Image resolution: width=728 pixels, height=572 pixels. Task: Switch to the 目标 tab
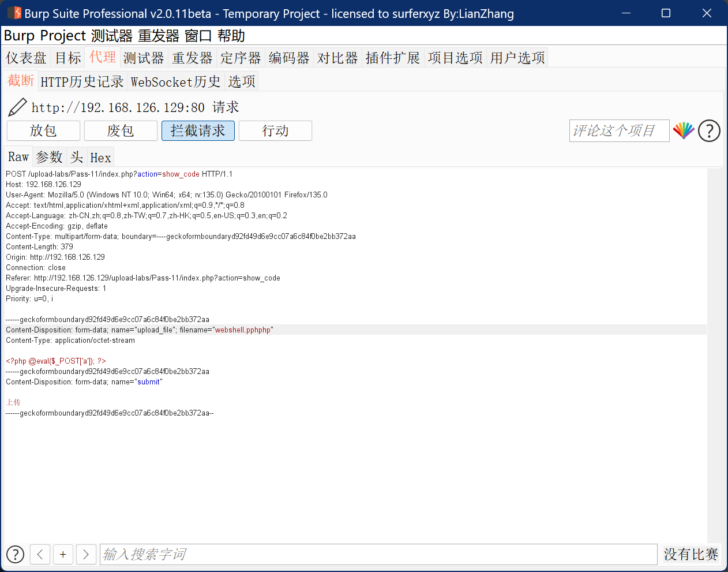[68, 58]
